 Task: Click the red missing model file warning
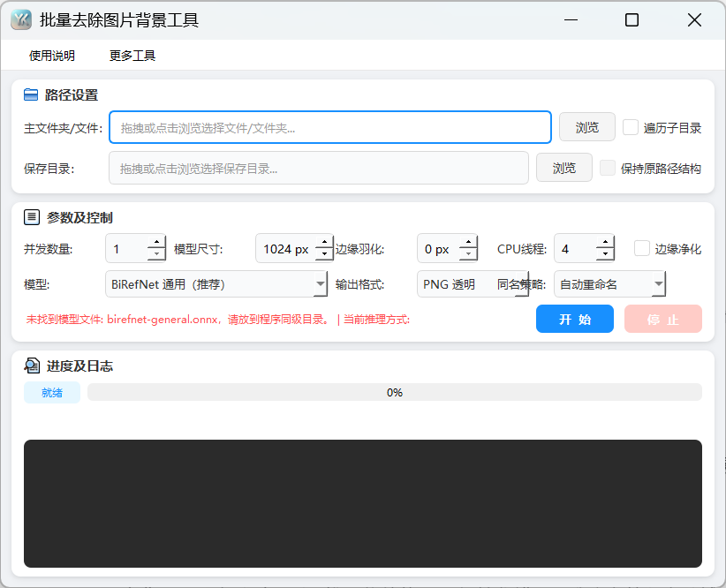[x=179, y=320]
